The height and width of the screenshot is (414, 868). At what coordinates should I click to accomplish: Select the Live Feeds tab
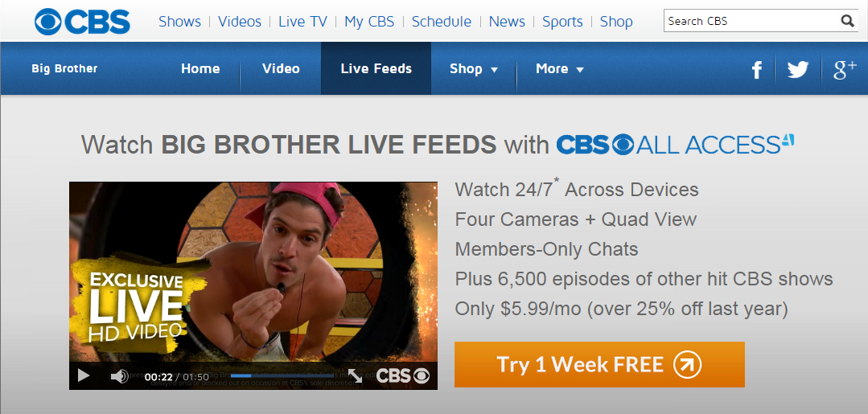tap(376, 68)
